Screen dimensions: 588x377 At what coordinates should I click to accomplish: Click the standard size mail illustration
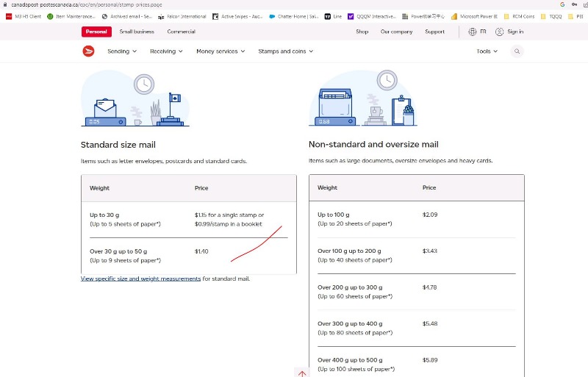[135, 99]
